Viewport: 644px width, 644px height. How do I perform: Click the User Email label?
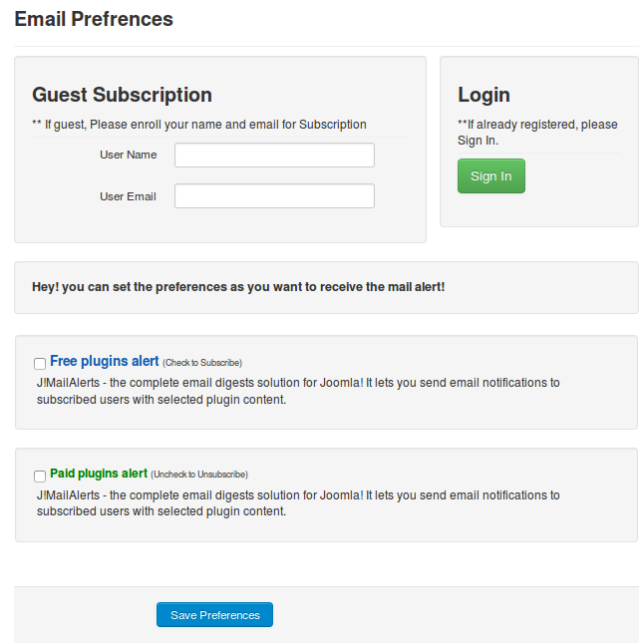(x=128, y=196)
